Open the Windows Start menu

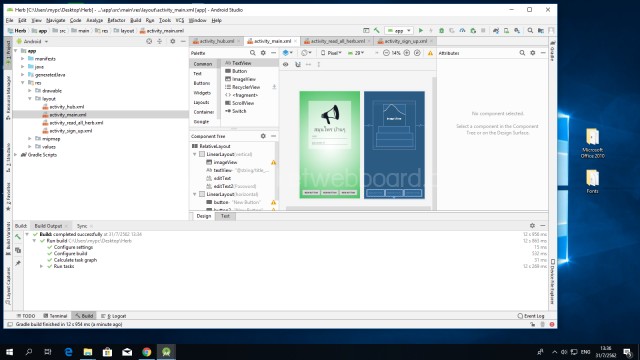point(9,352)
